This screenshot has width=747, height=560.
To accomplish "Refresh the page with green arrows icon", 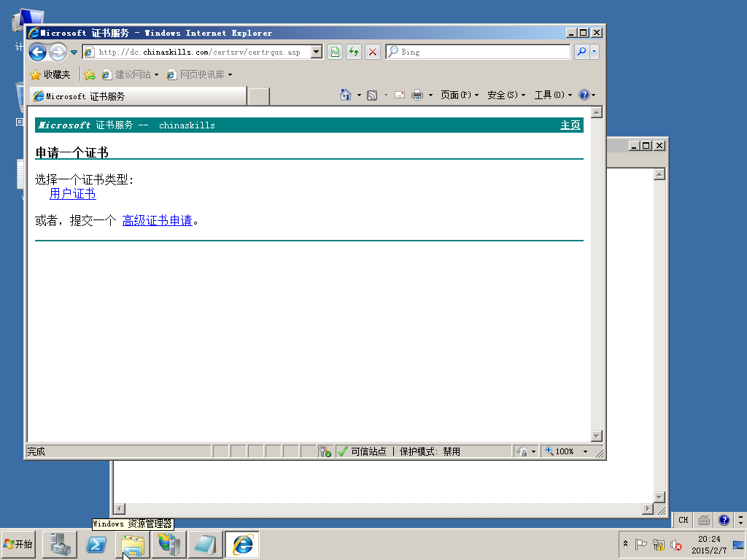I will [354, 52].
